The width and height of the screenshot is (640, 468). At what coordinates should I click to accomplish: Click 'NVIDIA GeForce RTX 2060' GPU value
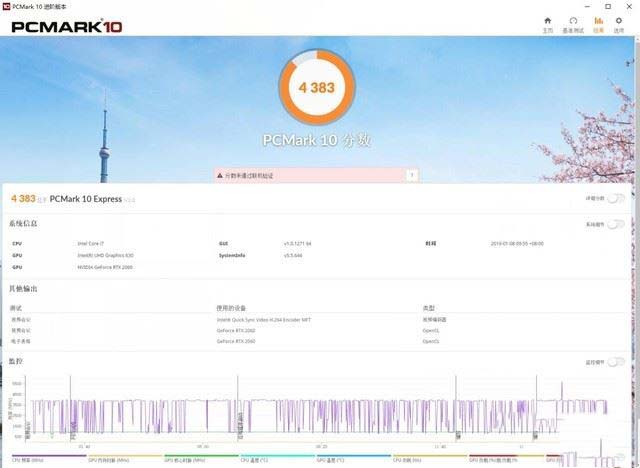click(x=105, y=267)
